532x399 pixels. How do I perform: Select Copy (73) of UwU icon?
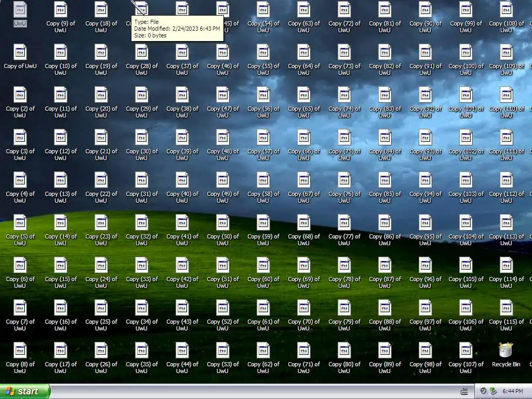[x=344, y=52]
